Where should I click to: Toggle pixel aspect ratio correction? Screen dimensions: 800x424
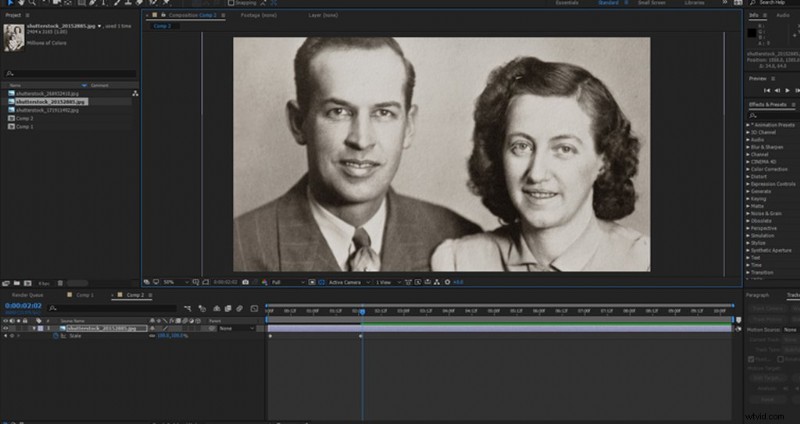(408, 282)
